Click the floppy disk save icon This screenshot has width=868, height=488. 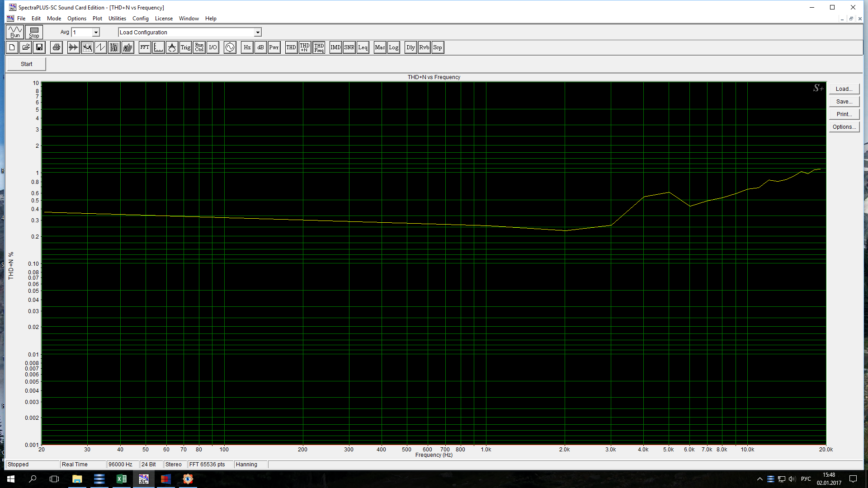tap(39, 47)
